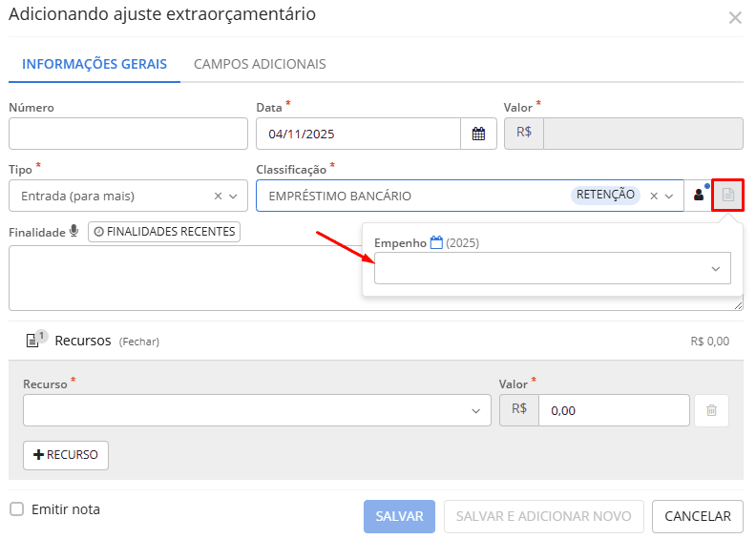Viewport: 756px width, 539px height.
Task: Switch to Campos Adicionais tab
Action: [260, 65]
